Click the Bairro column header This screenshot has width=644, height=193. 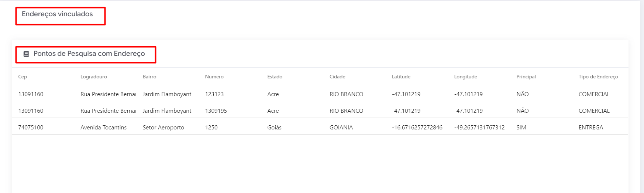149,77
